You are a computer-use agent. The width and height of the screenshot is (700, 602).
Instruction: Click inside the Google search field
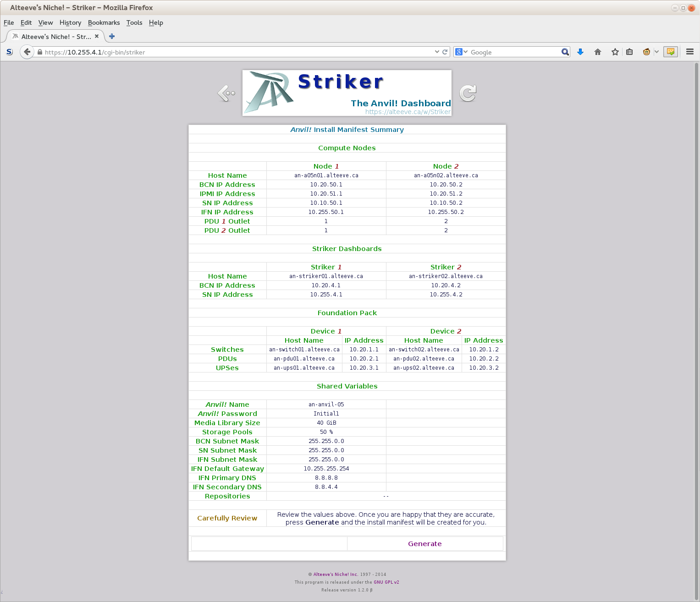coord(513,52)
